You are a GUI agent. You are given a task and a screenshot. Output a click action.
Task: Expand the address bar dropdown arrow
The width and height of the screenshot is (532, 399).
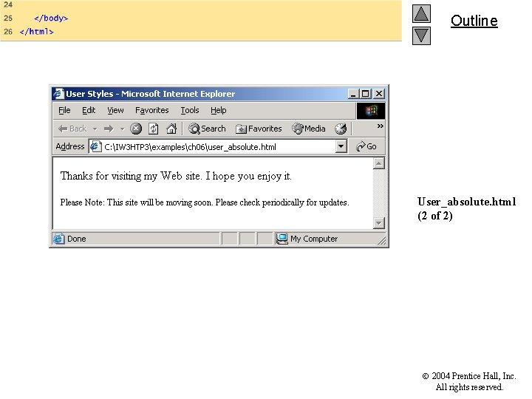click(341, 146)
